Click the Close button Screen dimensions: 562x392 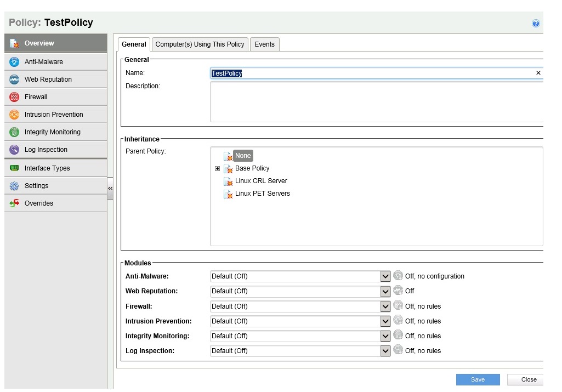tap(528, 379)
